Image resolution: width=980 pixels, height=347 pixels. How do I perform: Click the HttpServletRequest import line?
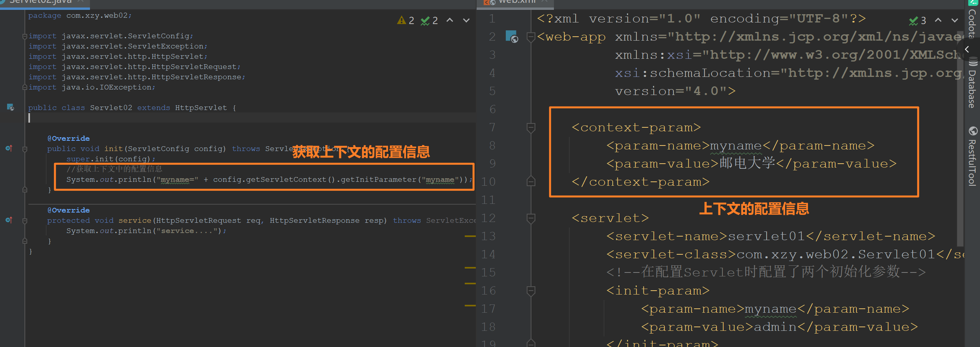click(134, 67)
